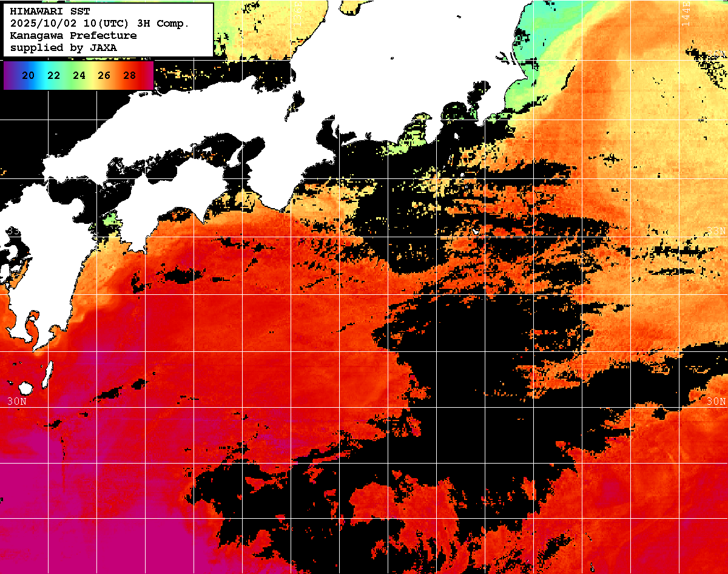Screen dimensions: 728x574
Task: Click the 33N latitude label on left edge
Action: coord(12,231)
